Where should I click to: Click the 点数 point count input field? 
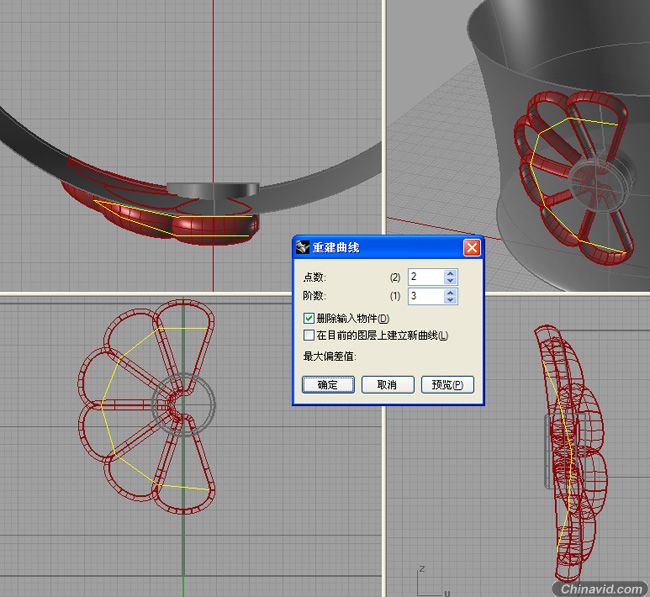pyautogui.click(x=426, y=277)
